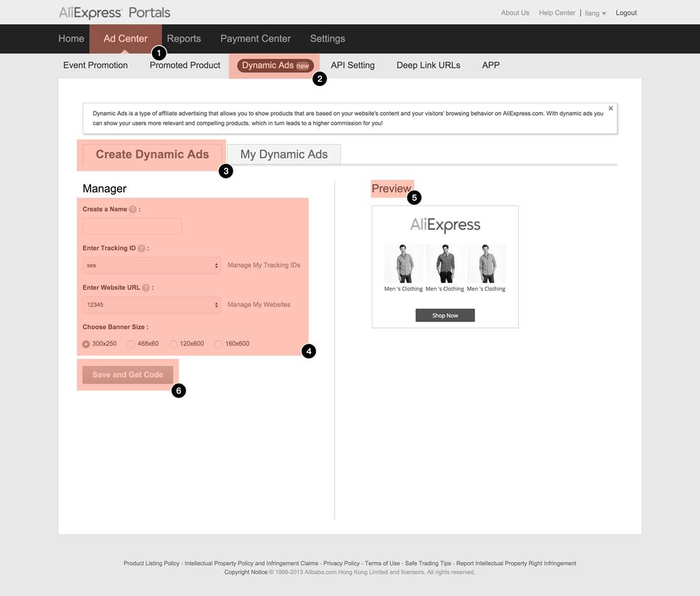Click the Logout link

point(626,13)
